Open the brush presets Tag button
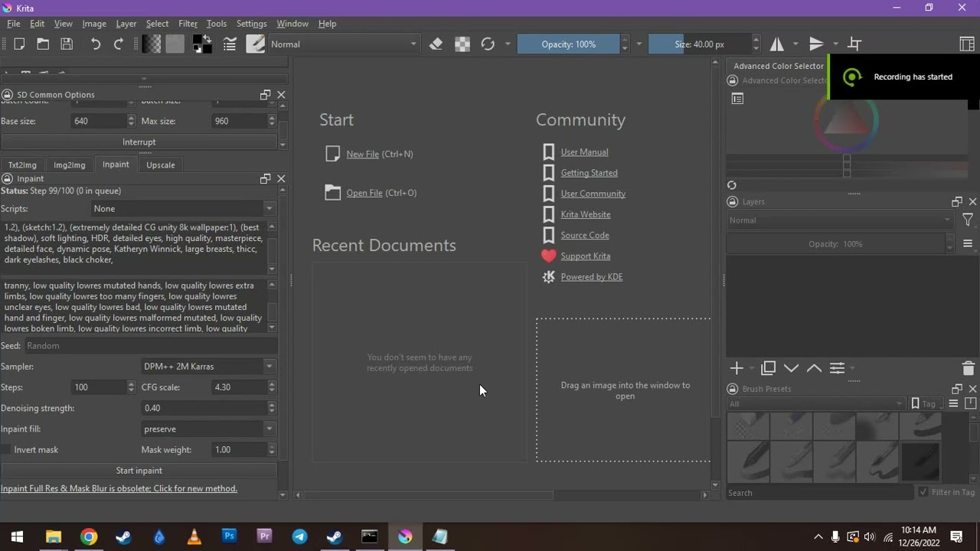 (x=924, y=404)
